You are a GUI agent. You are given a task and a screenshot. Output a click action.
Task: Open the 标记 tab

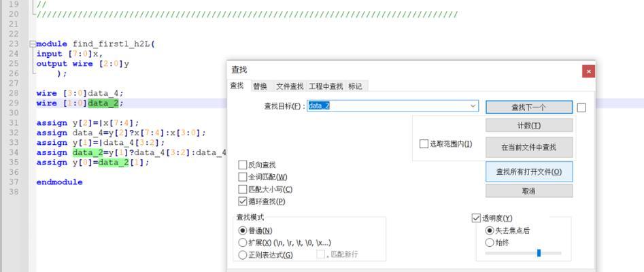click(355, 86)
